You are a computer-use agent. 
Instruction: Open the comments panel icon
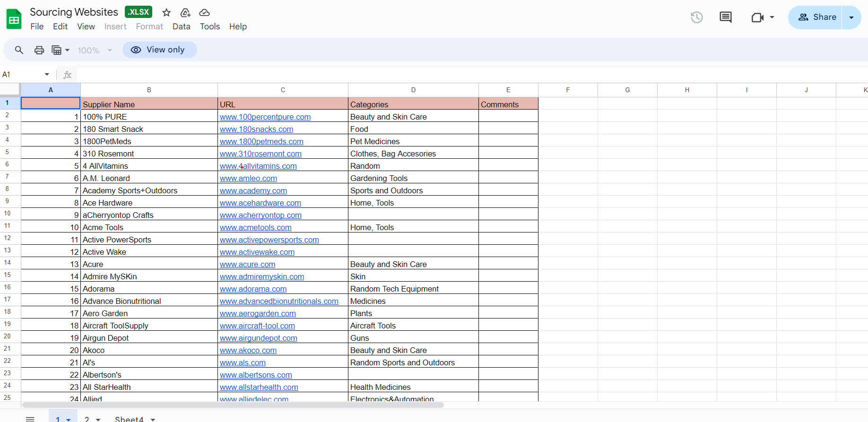(725, 17)
